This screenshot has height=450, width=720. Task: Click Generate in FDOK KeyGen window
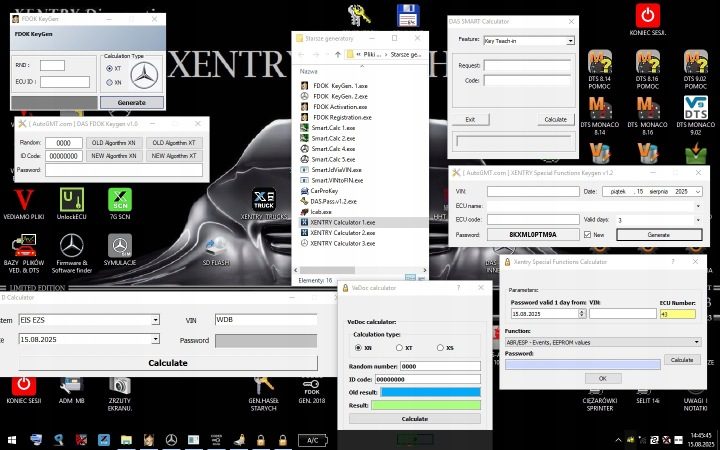[x=132, y=102]
